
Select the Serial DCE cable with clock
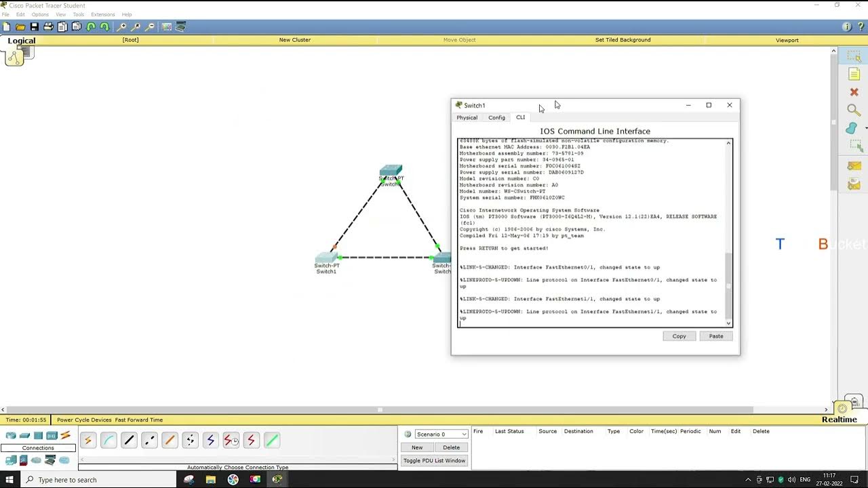coord(231,441)
